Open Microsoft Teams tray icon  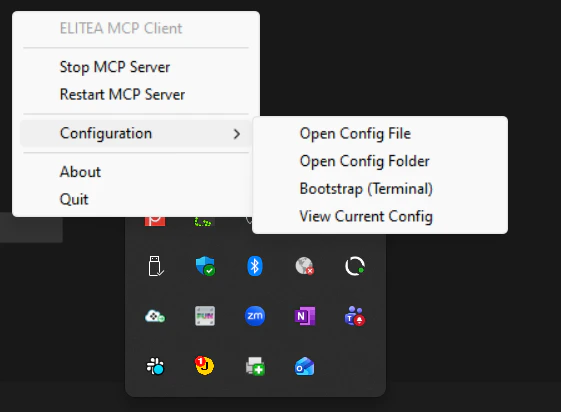(355, 316)
